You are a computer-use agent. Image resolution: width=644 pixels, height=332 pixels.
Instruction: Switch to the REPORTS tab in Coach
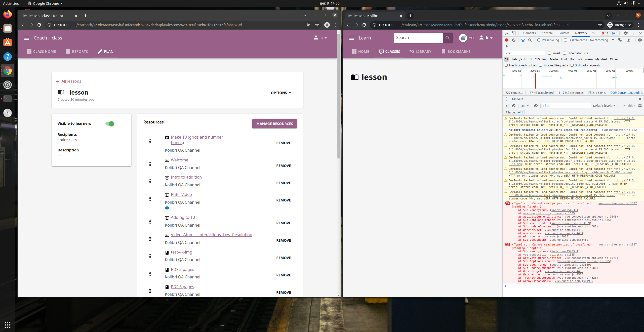point(77,52)
